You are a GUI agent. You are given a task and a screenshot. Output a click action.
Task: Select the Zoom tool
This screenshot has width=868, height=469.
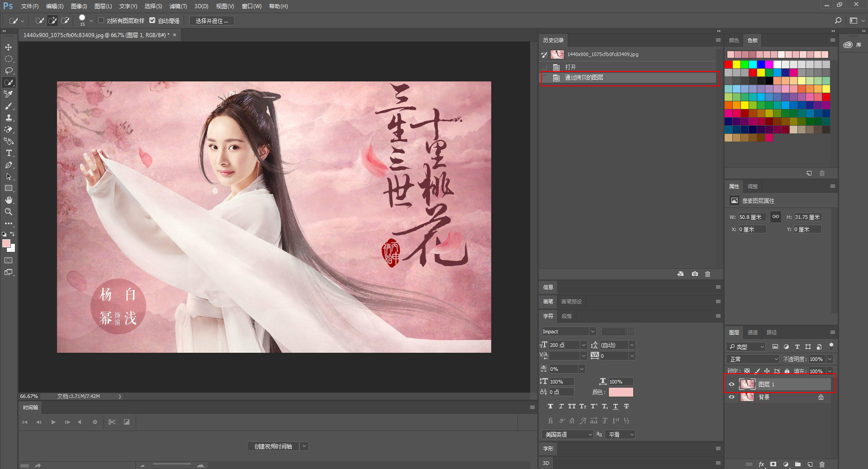[x=9, y=212]
